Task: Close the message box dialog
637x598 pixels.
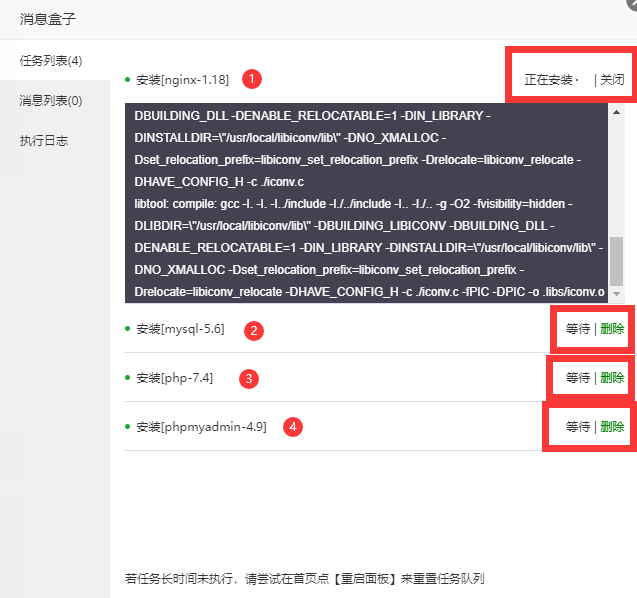Action: (x=632, y=3)
